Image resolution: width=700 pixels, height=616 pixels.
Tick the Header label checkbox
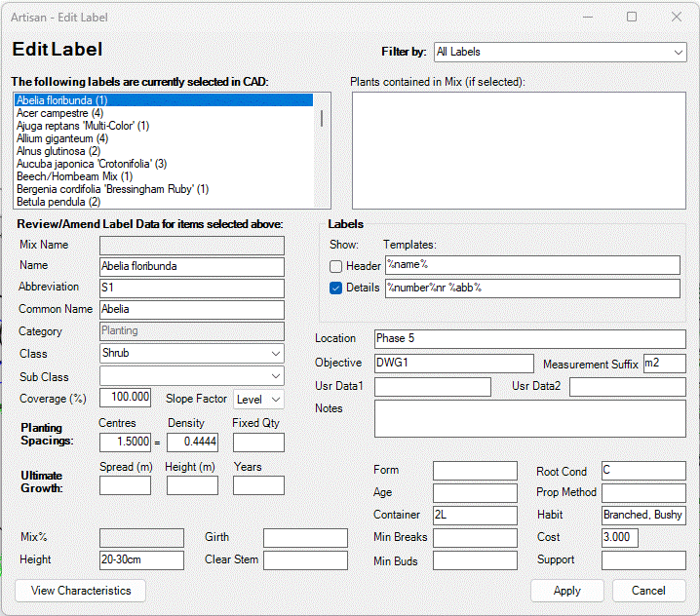[336, 266]
